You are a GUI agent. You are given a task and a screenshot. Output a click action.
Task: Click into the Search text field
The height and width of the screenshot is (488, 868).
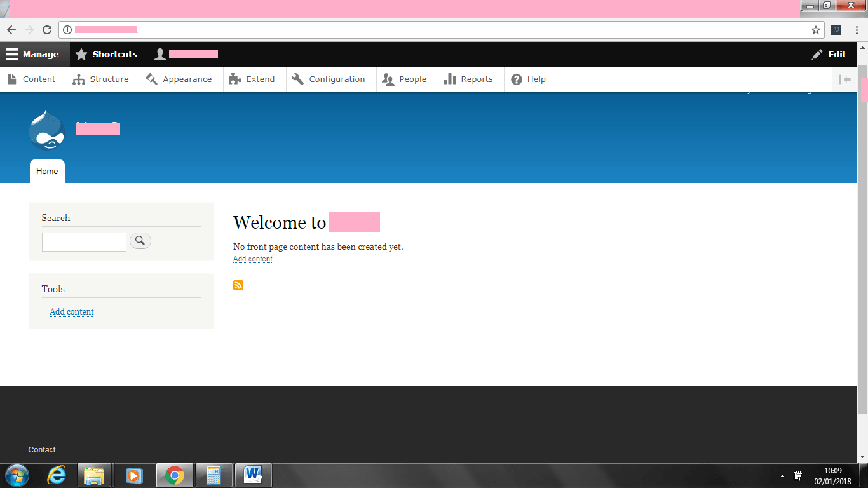click(x=84, y=242)
